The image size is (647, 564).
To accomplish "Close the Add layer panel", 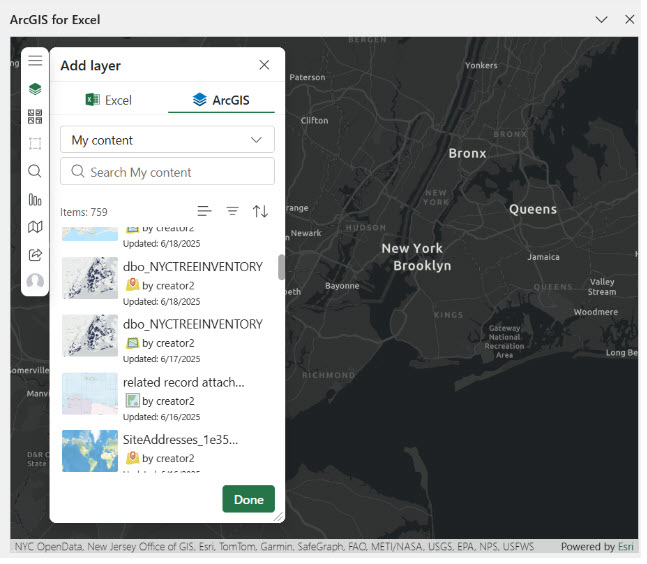I will [x=264, y=65].
